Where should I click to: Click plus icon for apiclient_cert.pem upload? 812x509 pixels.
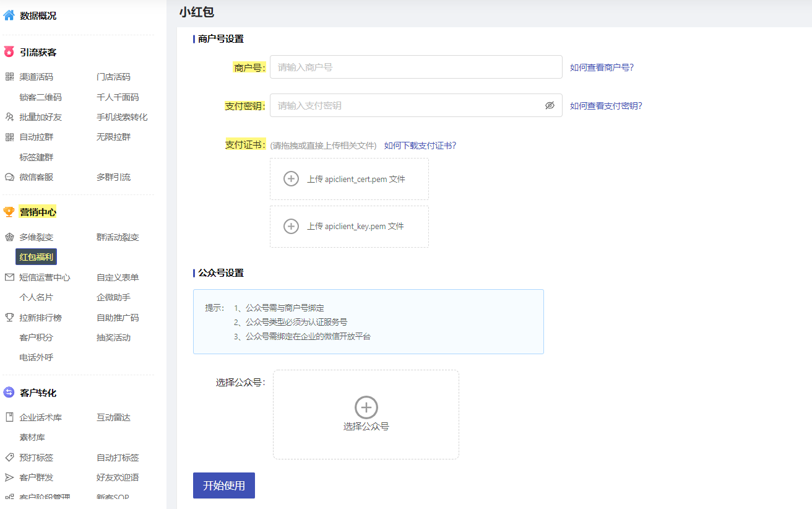tap(291, 178)
